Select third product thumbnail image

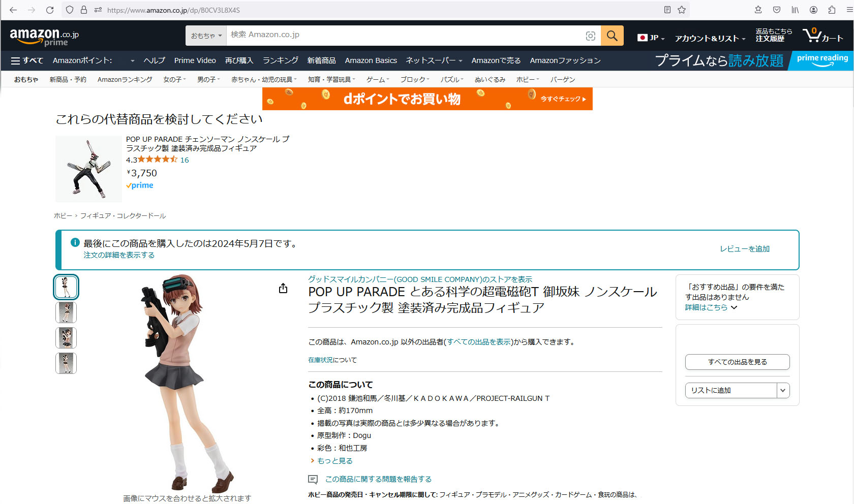66,338
